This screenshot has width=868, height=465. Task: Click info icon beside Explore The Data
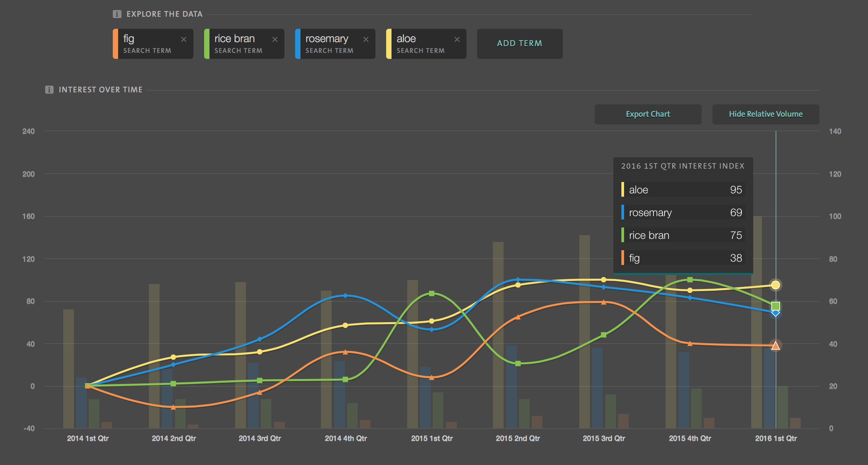pyautogui.click(x=117, y=14)
